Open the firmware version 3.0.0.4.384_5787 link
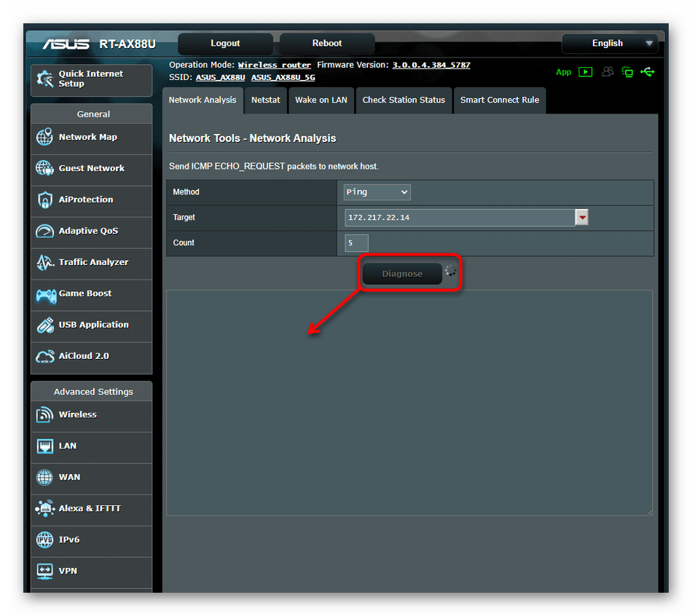The width and height of the screenshot is (692, 616). tap(431, 66)
